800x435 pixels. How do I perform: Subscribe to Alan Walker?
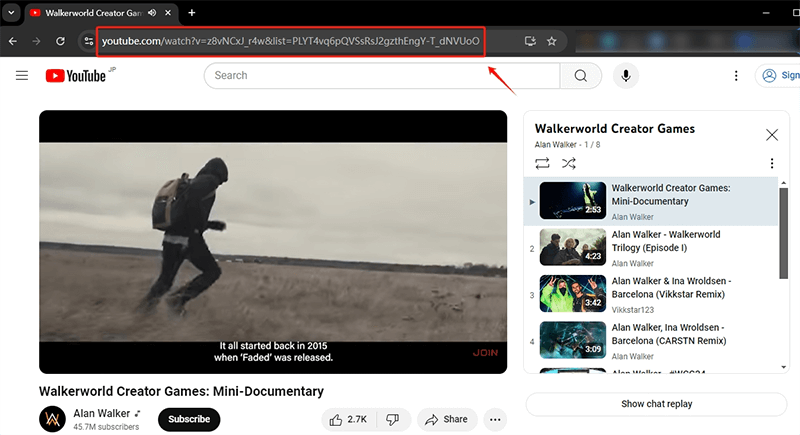189,419
